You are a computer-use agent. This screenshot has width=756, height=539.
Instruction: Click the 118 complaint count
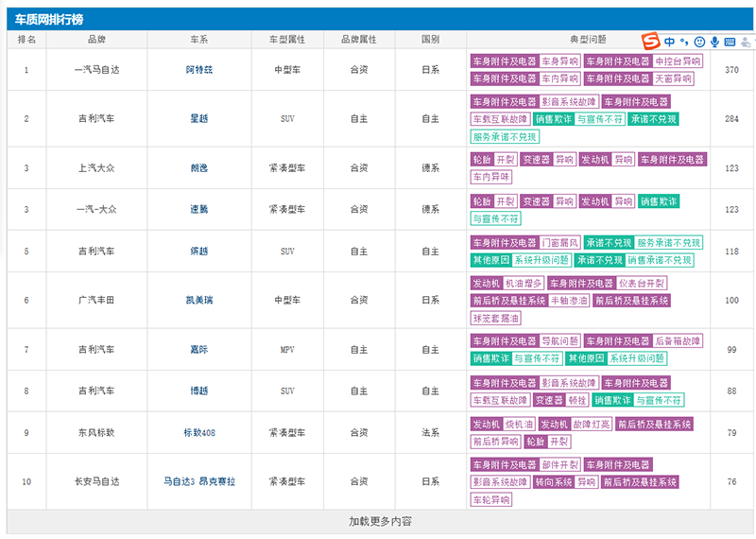(731, 252)
